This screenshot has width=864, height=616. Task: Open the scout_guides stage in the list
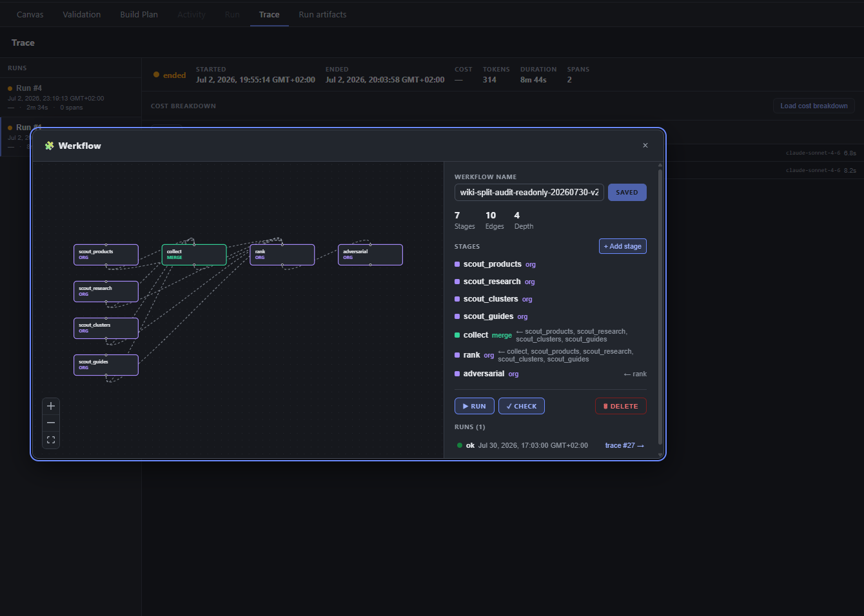pyautogui.click(x=551, y=316)
